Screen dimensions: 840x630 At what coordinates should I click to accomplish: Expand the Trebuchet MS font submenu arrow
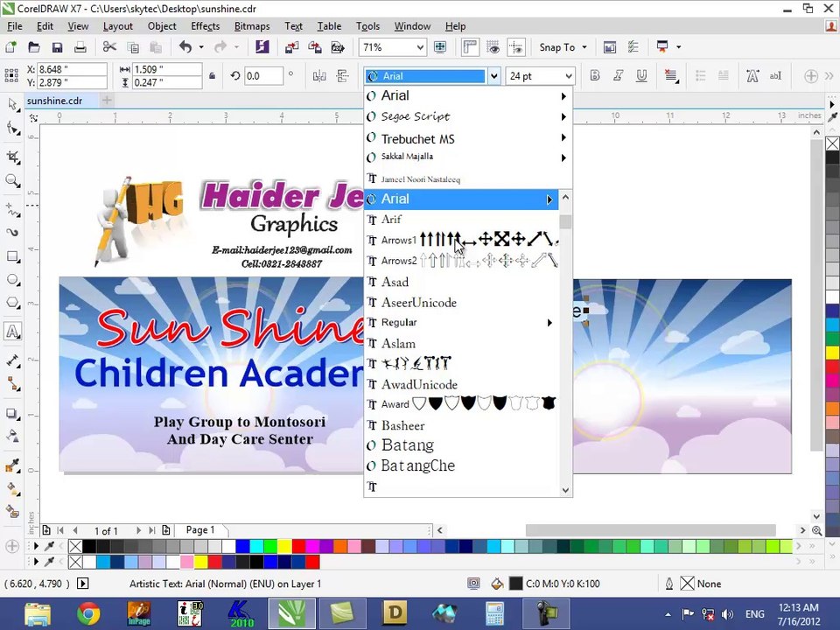[563, 137]
